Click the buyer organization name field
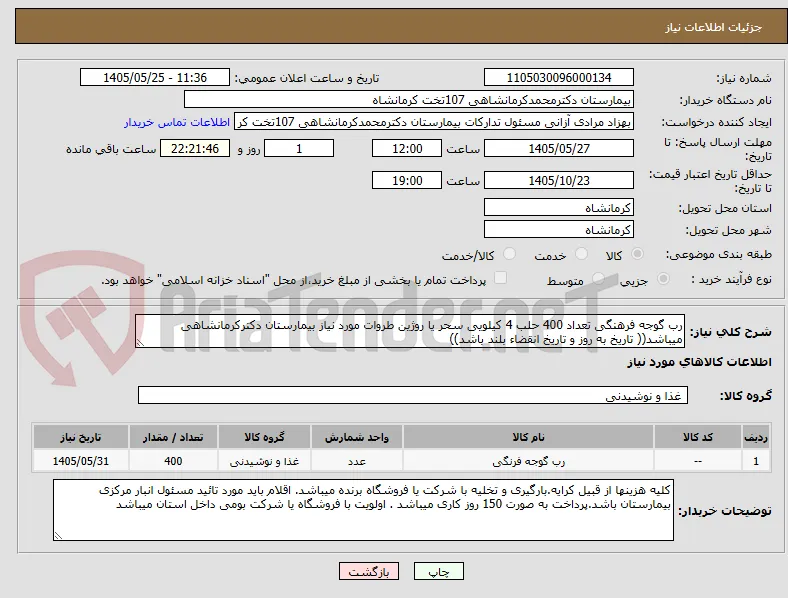 [x=409, y=99]
